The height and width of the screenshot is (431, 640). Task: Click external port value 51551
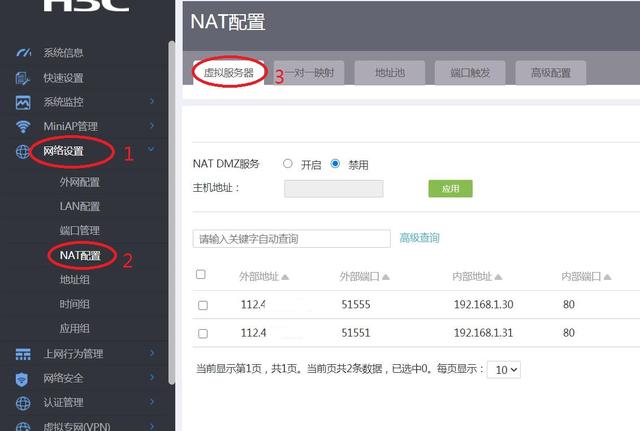point(356,333)
